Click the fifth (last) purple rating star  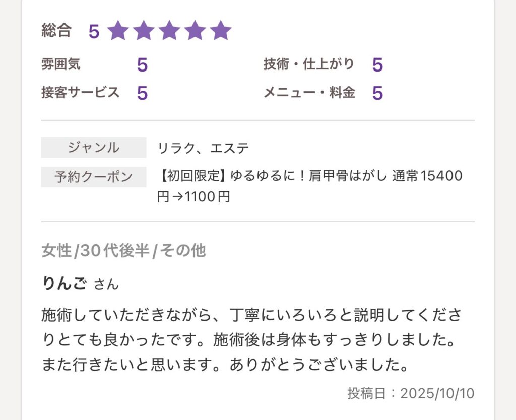[x=221, y=31]
